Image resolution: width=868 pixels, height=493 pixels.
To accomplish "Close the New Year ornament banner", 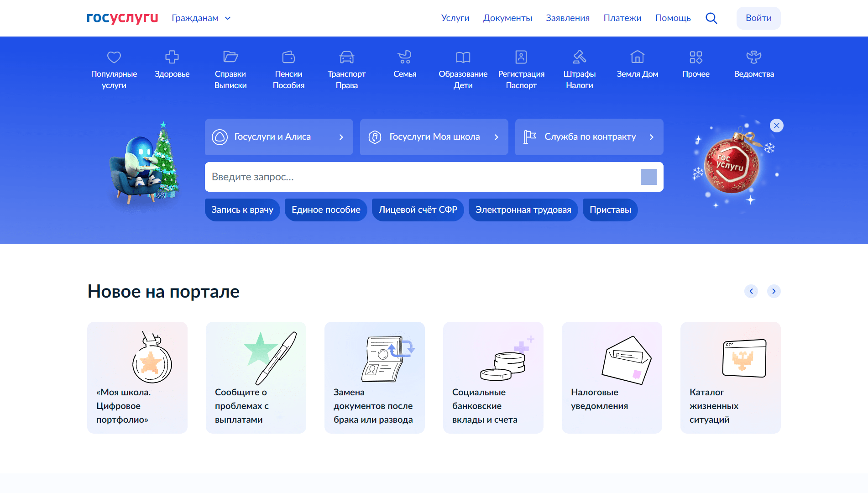I will click(776, 126).
